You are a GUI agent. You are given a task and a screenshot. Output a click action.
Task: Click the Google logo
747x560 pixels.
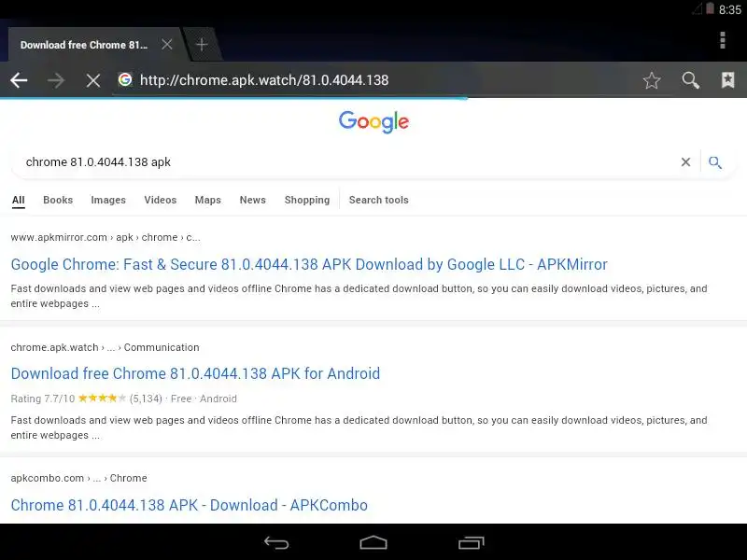pyautogui.click(x=374, y=122)
